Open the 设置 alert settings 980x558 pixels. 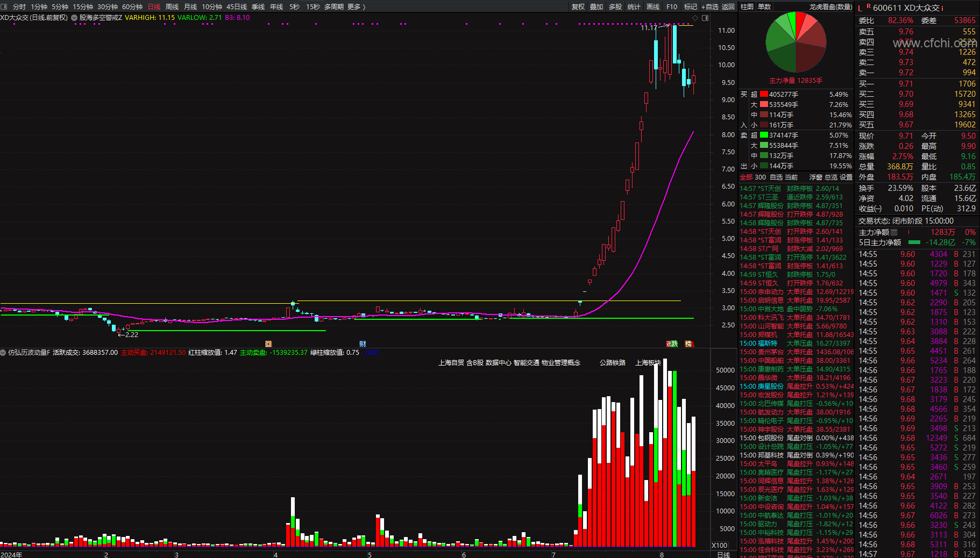tap(846, 177)
